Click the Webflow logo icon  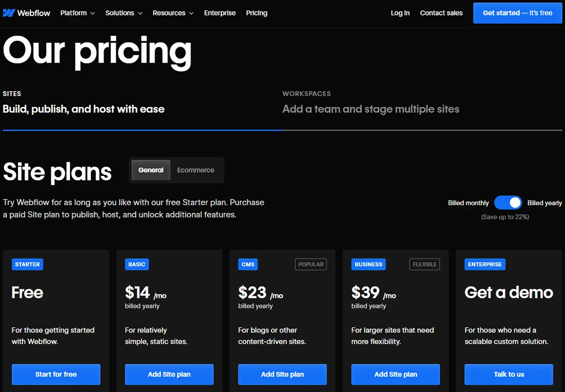(8, 13)
